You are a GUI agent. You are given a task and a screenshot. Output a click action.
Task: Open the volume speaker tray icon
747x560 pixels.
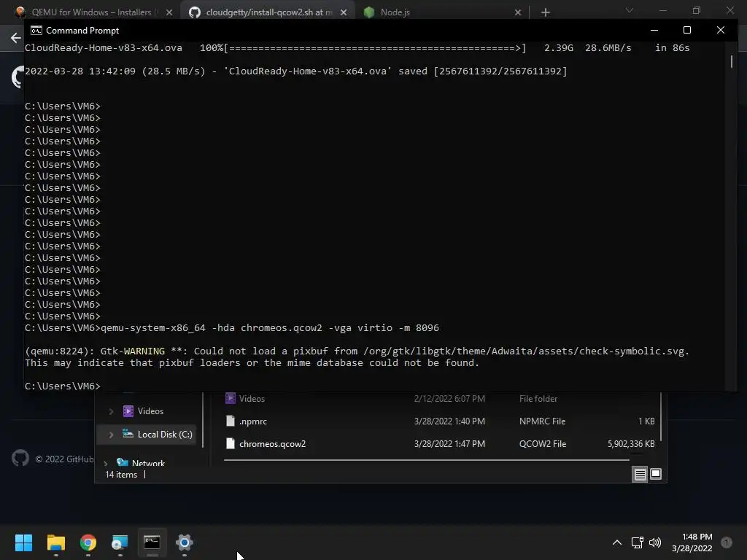pyautogui.click(x=655, y=542)
